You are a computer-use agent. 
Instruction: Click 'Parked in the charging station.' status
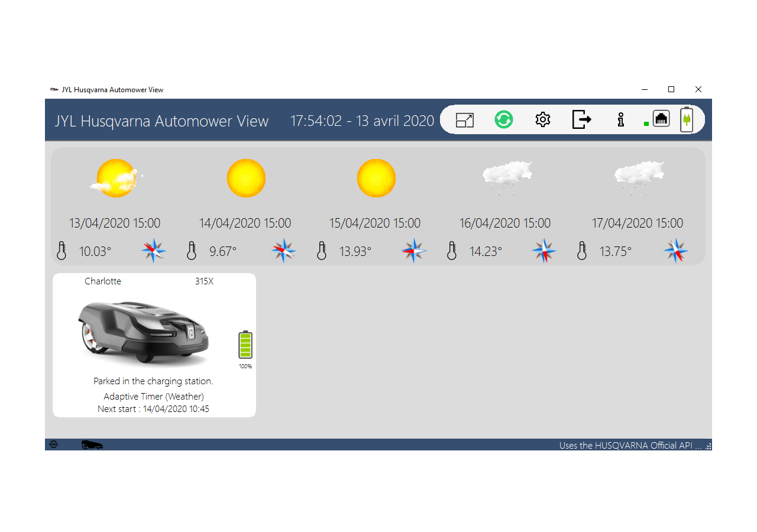point(153,381)
